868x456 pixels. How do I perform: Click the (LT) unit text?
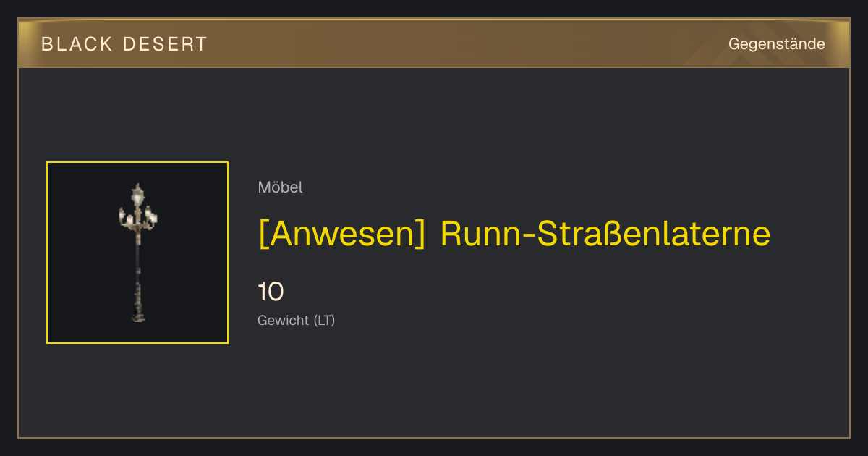click(x=324, y=320)
